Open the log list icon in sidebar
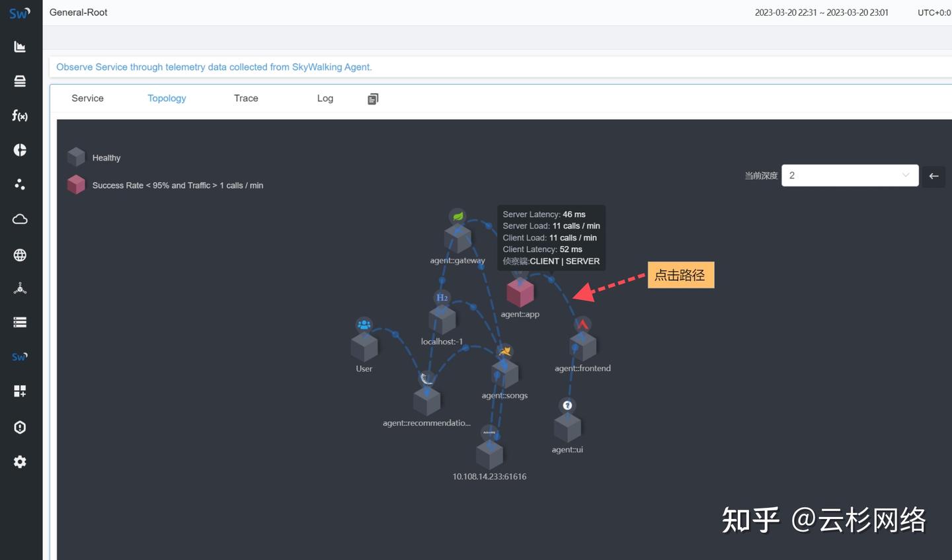 20,322
